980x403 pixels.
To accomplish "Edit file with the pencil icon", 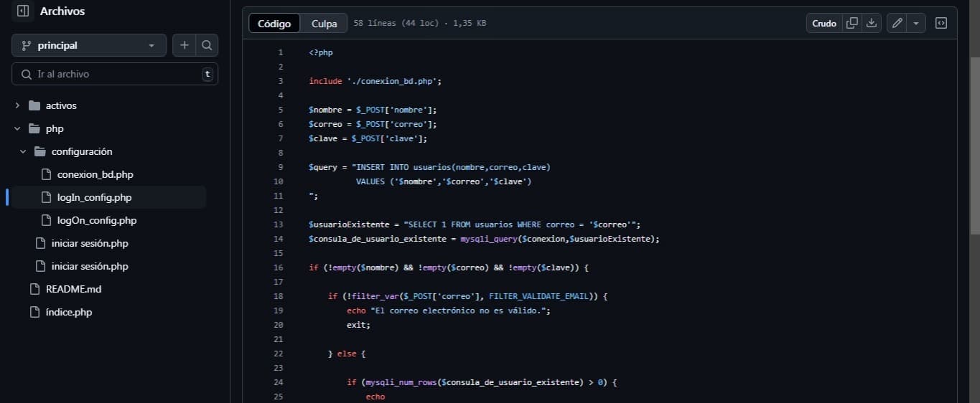I will click(x=897, y=23).
